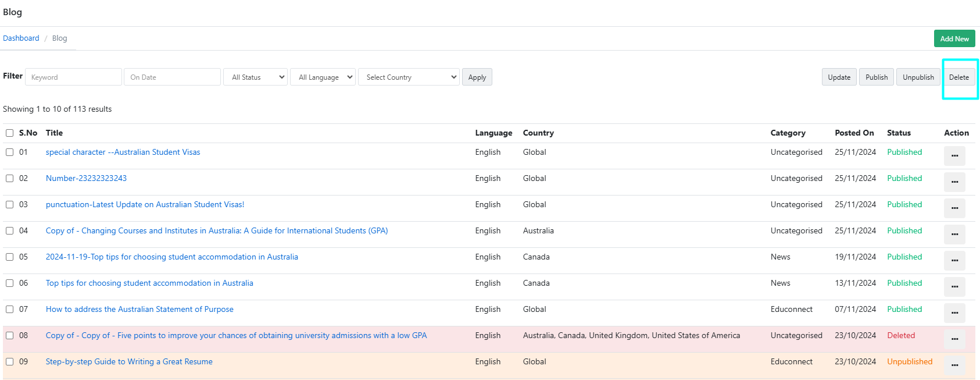Open 'Step-by-step Guide to Writing a Great Resume'
Image resolution: width=980 pixels, height=380 pixels.
click(129, 362)
